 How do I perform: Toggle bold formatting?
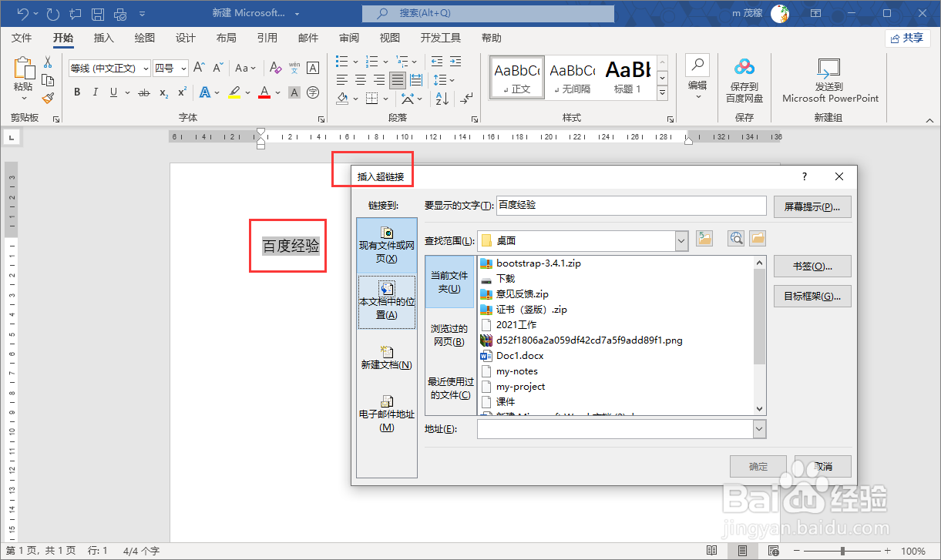tap(77, 92)
